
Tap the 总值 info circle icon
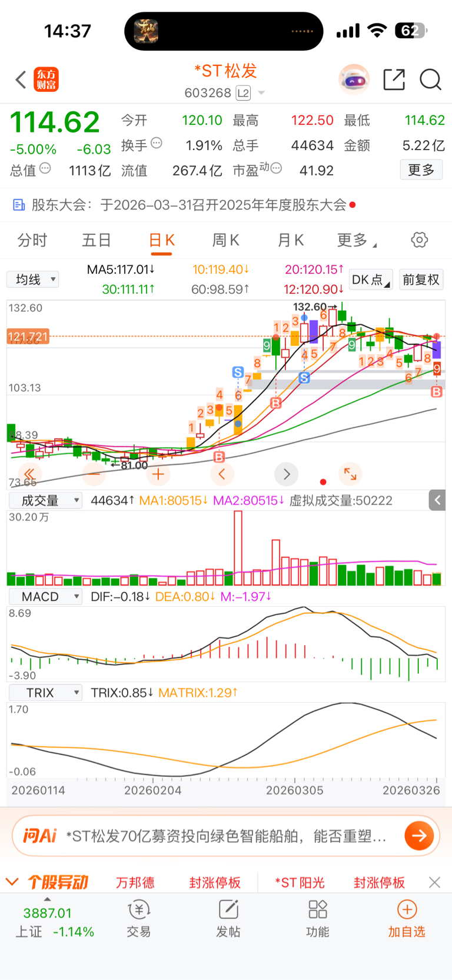pyautogui.click(x=45, y=168)
